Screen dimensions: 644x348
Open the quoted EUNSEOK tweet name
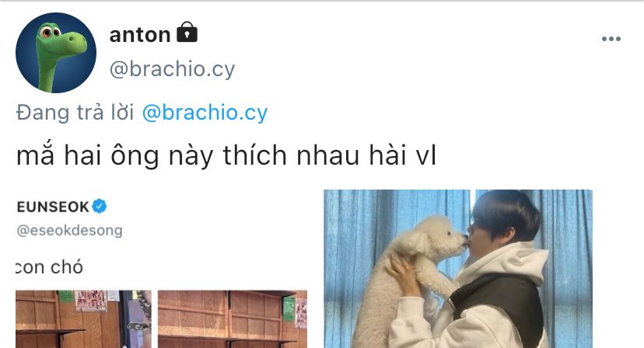pyautogui.click(x=53, y=207)
